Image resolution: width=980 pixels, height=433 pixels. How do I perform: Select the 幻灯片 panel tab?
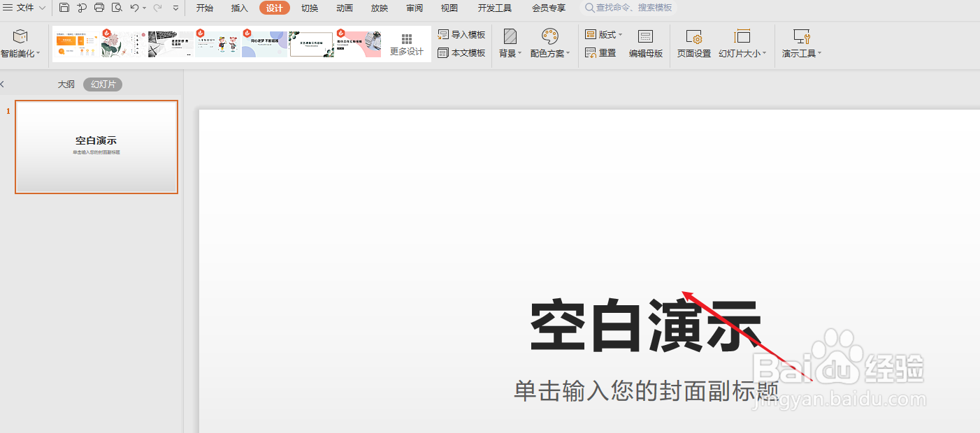pos(103,85)
